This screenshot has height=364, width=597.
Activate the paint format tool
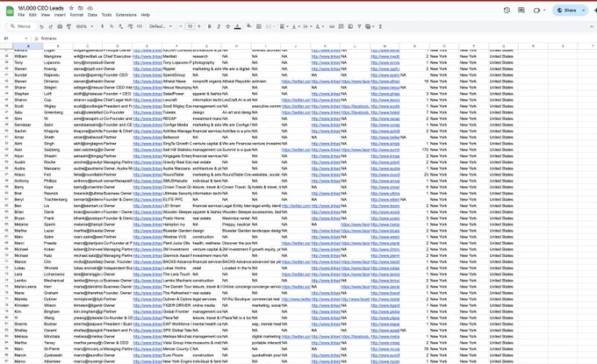68,26
